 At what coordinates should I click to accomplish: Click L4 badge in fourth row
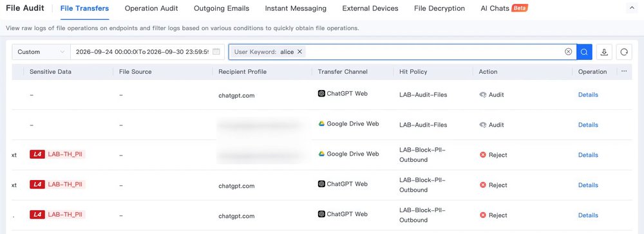tap(37, 184)
